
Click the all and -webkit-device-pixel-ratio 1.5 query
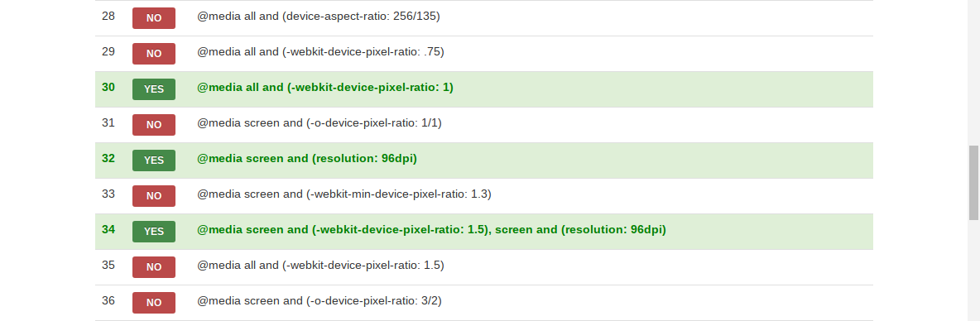click(x=320, y=266)
